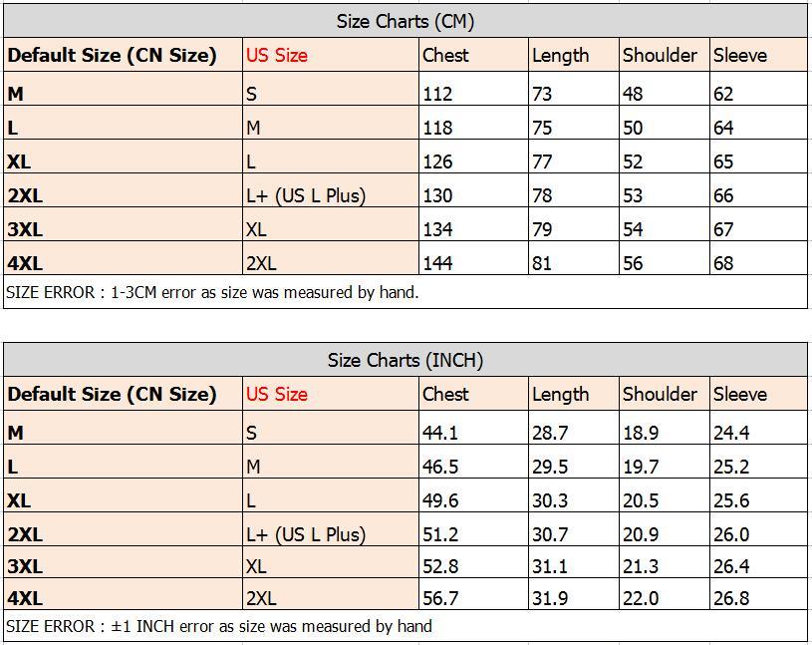The width and height of the screenshot is (812, 645).
Task: Select Default Size header in the INCH chart
Action: pyautogui.click(x=112, y=394)
